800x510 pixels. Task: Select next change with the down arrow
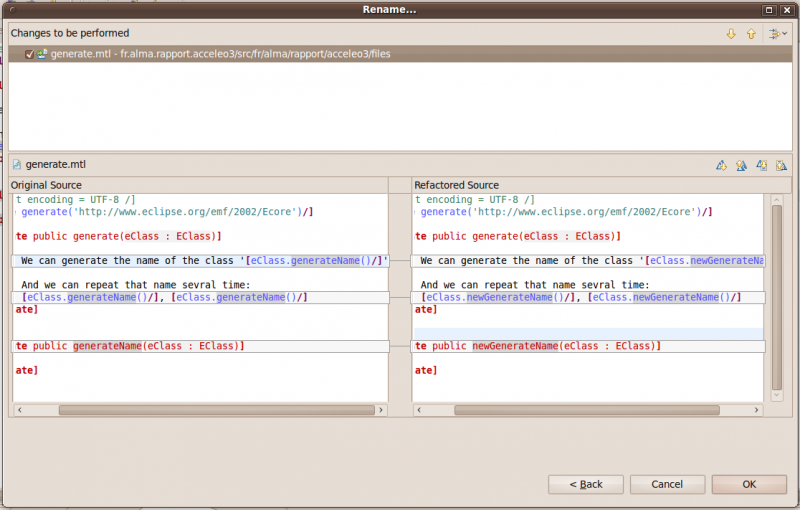(x=731, y=34)
